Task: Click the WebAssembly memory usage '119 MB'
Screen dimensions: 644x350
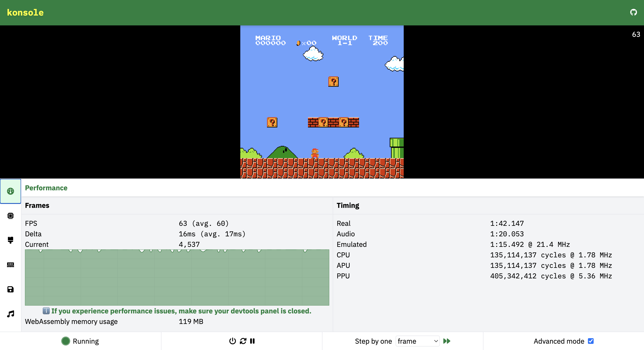Action: point(191,321)
